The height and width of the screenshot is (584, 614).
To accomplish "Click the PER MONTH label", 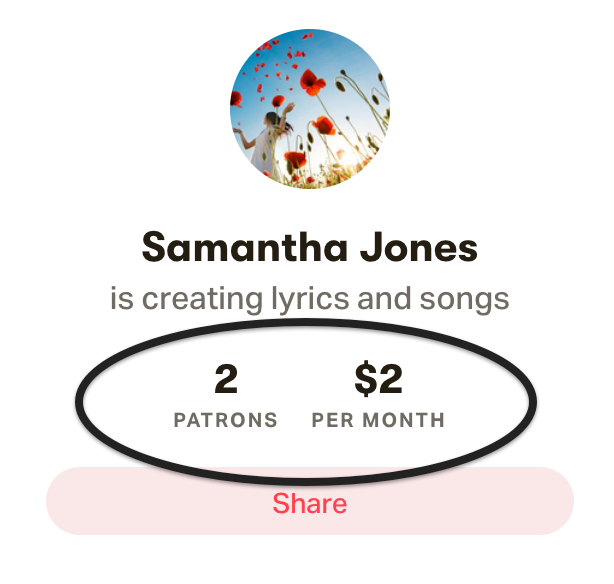I will 378,420.
